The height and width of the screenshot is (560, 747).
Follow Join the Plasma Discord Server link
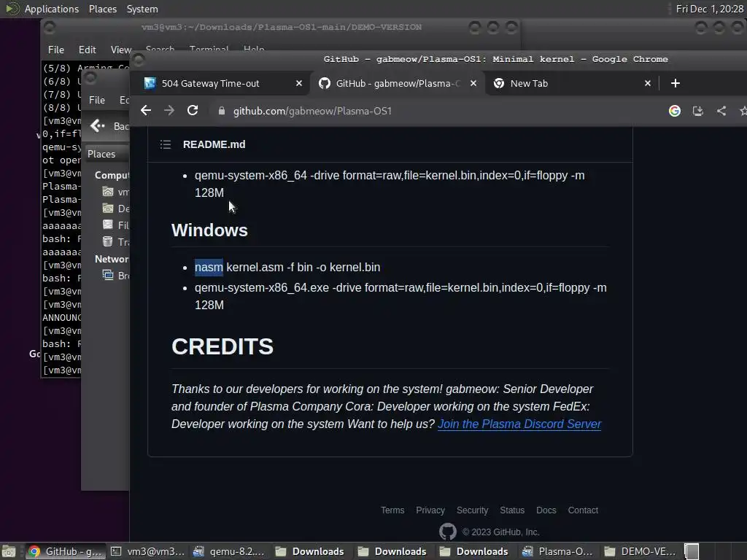click(519, 424)
